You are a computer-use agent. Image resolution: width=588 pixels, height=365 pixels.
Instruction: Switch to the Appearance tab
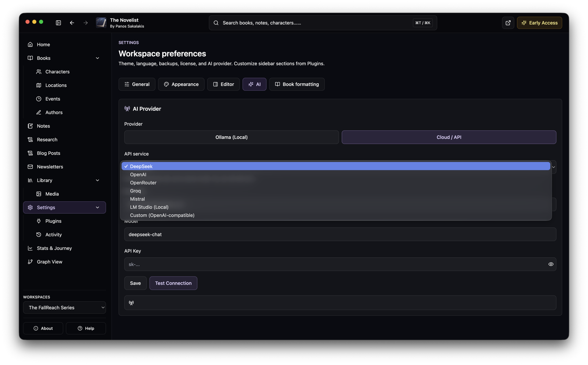(x=181, y=84)
